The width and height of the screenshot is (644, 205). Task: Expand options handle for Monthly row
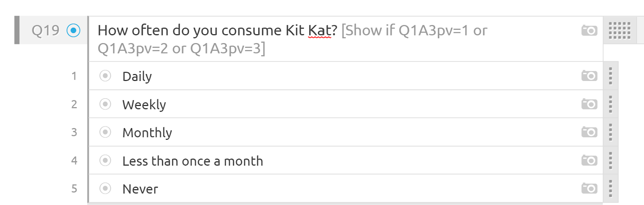pos(611,132)
